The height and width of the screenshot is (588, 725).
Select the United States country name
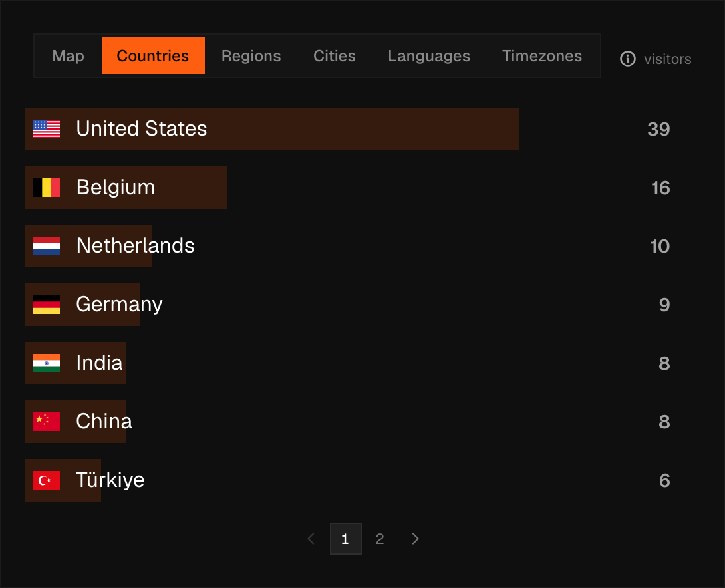point(142,128)
